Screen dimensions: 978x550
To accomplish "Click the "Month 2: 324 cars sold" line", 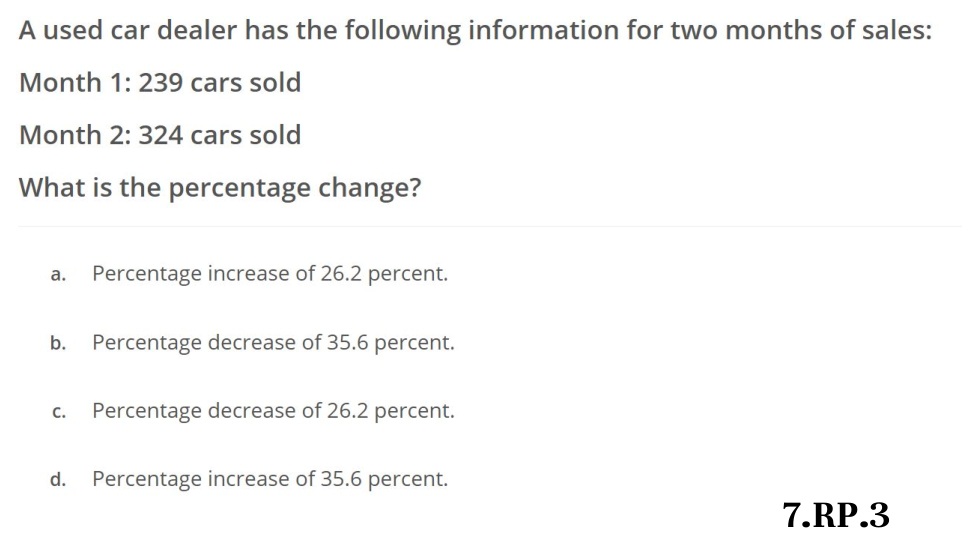I will point(160,135).
